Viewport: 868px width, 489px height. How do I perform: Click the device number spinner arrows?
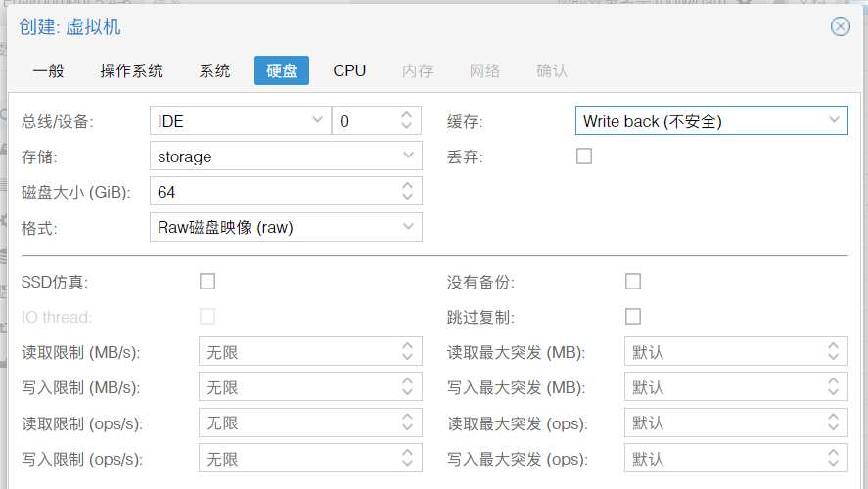point(407,121)
